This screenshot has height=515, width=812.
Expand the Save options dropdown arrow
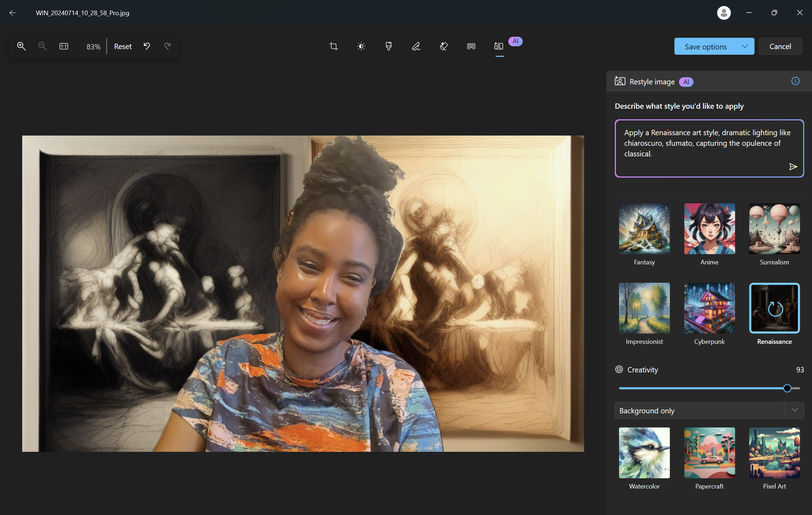[x=745, y=46]
